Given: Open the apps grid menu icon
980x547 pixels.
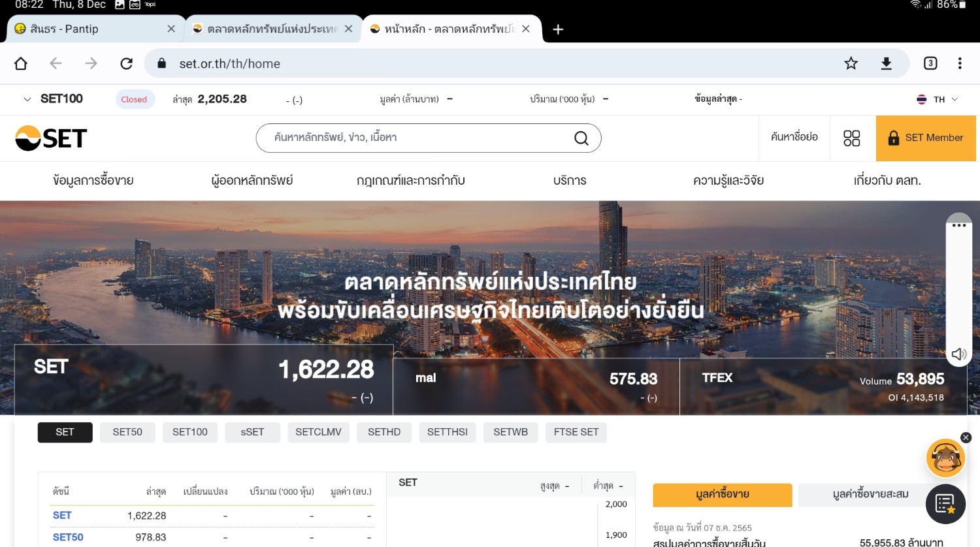Looking at the screenshot, I should tap(852, 138).
